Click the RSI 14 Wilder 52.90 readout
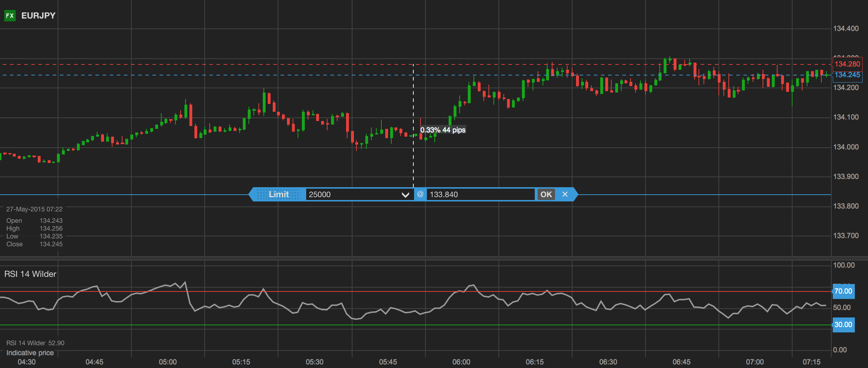The image size is (868, 368). coord(35,343)
